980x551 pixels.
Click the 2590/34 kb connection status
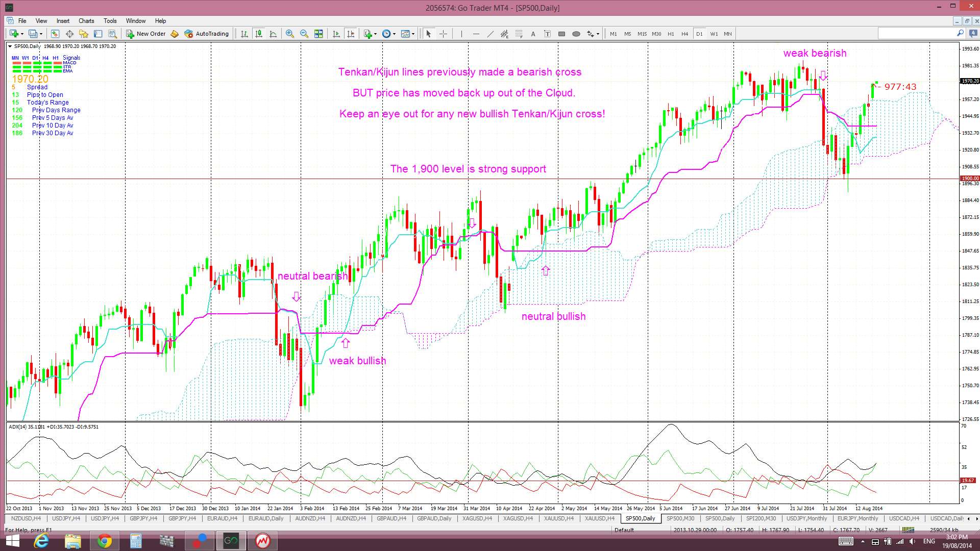[944, 530]
